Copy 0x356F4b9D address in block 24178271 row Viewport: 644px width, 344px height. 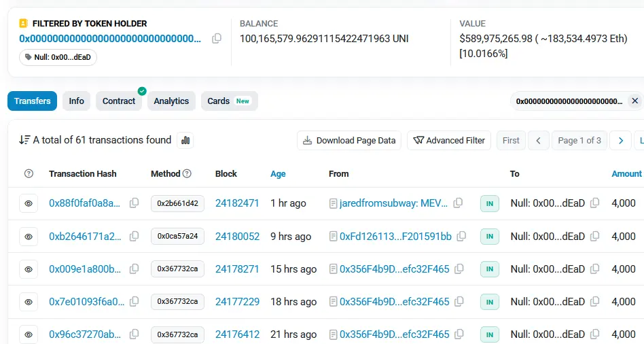(x=459, y=269)
